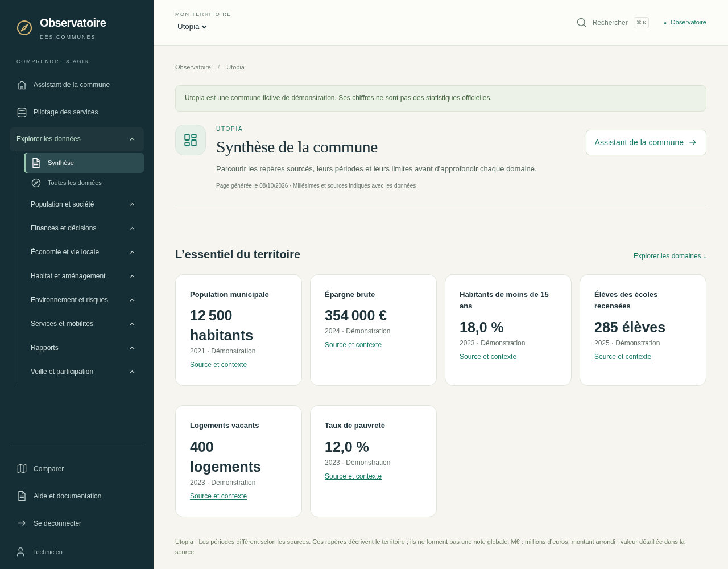Click the map icon beside Comparer

pyautogui.click(x=22, y=469)
